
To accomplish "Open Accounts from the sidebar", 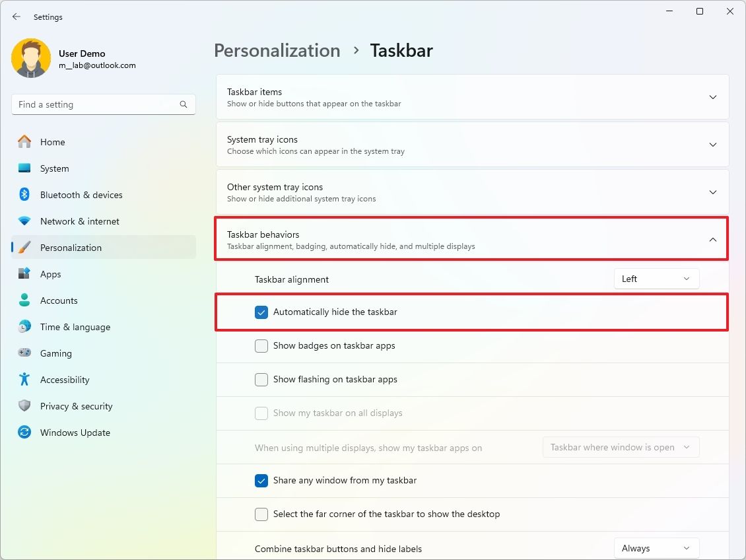I will (x=59, y=300).
